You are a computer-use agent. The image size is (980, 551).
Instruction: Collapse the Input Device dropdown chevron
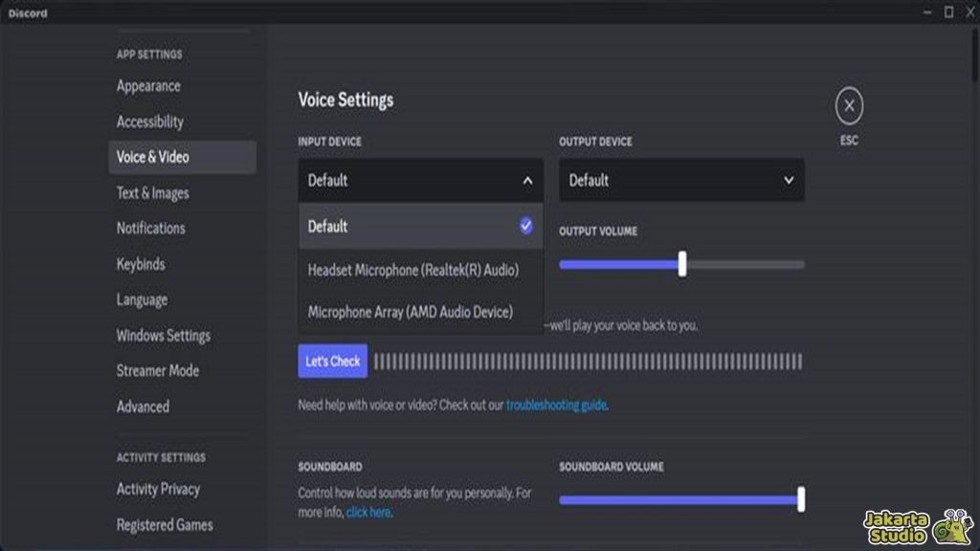[527, 181]
